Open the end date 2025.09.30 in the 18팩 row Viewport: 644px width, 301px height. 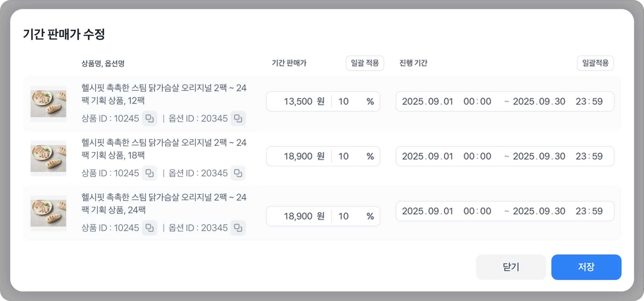(539, 156)
